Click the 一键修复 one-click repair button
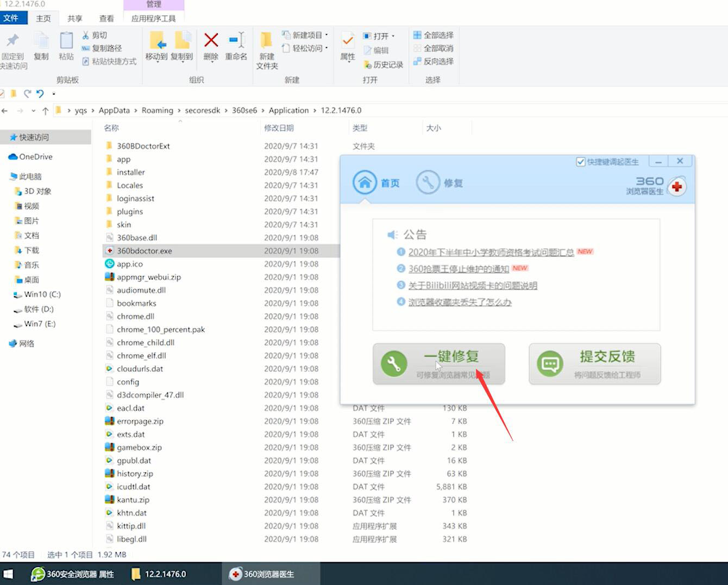The image size is (728, 585). click(438, 363)
